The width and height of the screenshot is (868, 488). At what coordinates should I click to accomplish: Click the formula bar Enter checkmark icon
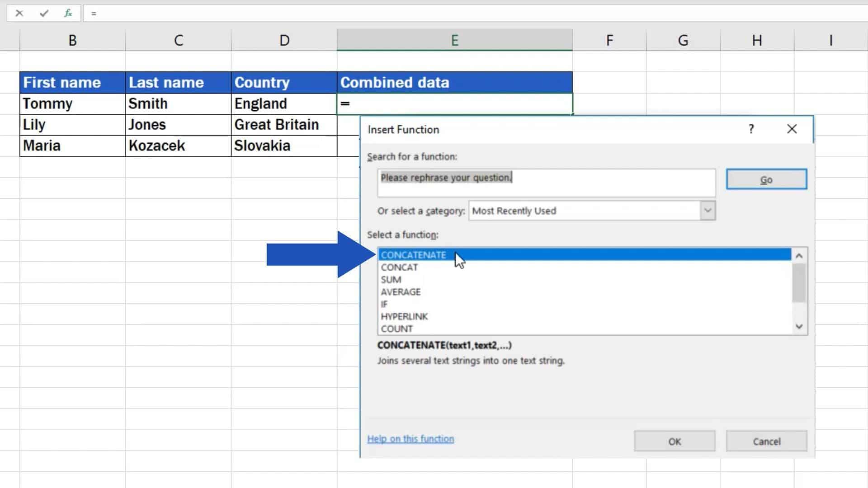click(44, 13)
